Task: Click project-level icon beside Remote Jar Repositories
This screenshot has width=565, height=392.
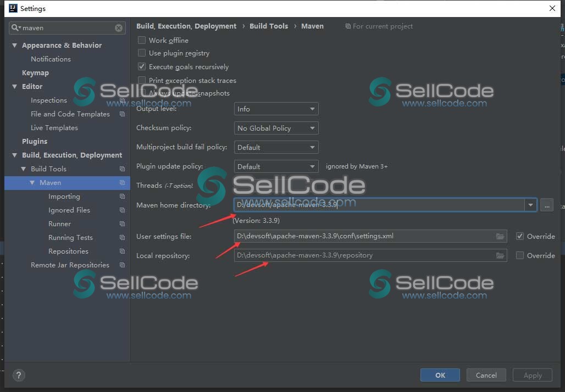Action: tap(122, 265)
